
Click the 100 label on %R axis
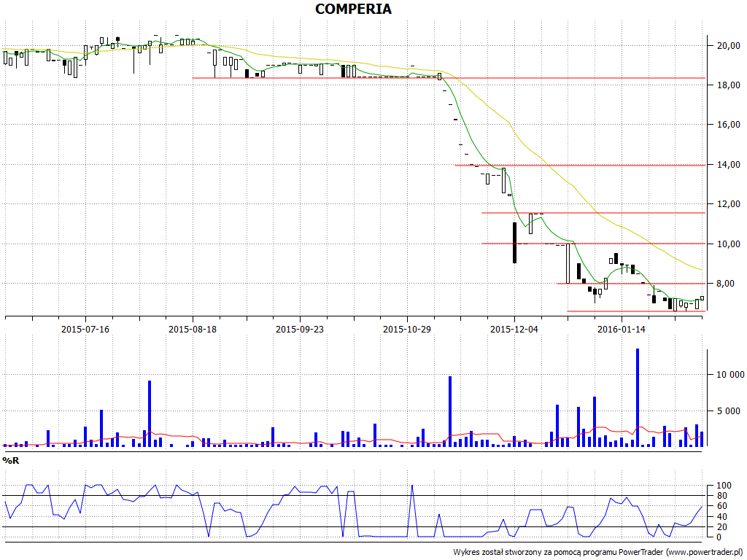pyautogui.click(x=724, y=486)
